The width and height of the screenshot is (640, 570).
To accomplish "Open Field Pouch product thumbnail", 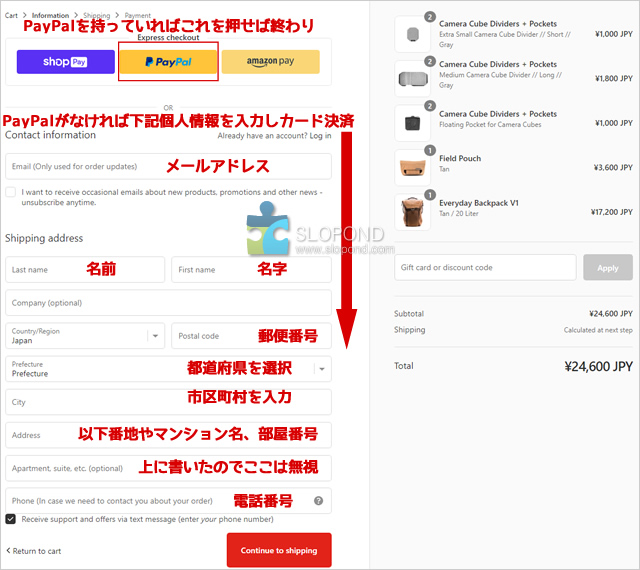I will [413, 167].
